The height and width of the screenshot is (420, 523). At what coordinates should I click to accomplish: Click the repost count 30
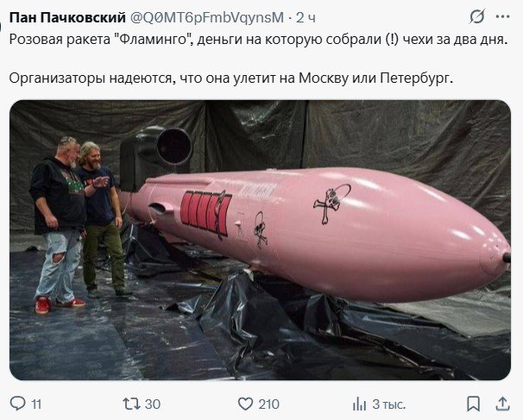tap(153, 404)
